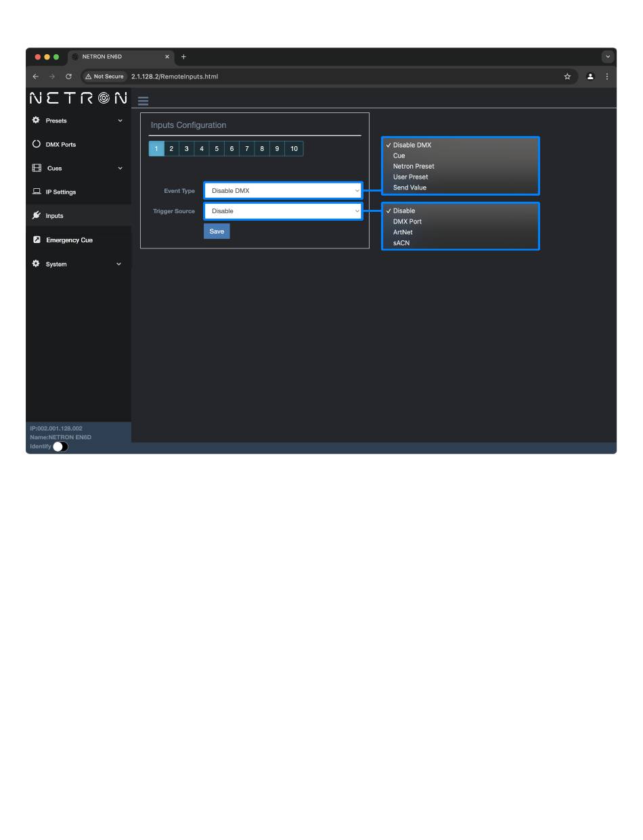Open the Trigger Source dropdown
The width and height of the screenshot is (643, 840).
pos(283,211)
